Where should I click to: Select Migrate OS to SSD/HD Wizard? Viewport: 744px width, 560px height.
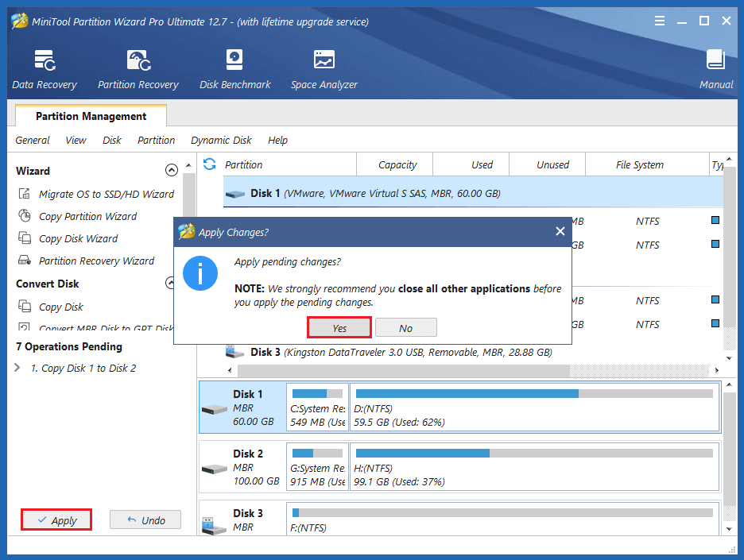click(x=107, y=194)
